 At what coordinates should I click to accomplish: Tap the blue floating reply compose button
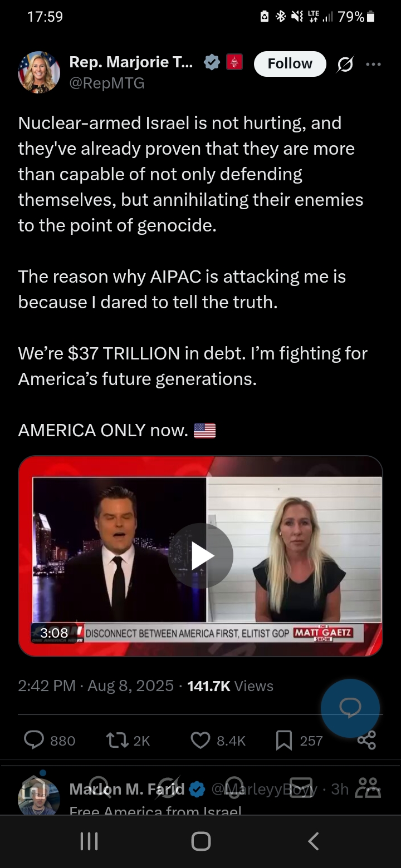350,708
